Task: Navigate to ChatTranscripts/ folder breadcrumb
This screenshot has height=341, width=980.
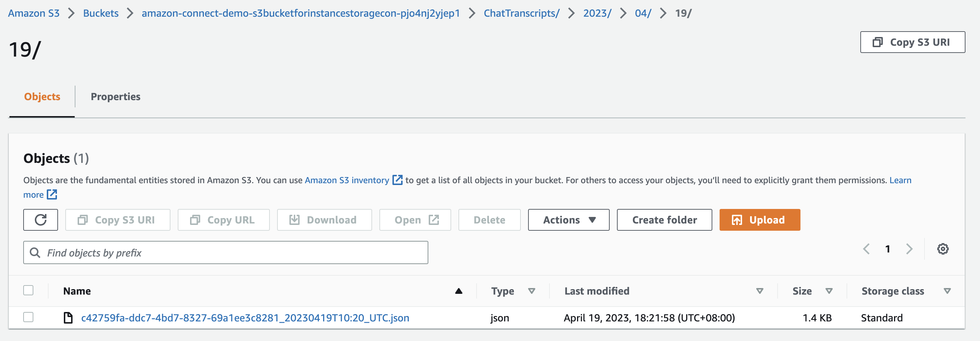Action: pyautogui.click(x=522, y=13)
